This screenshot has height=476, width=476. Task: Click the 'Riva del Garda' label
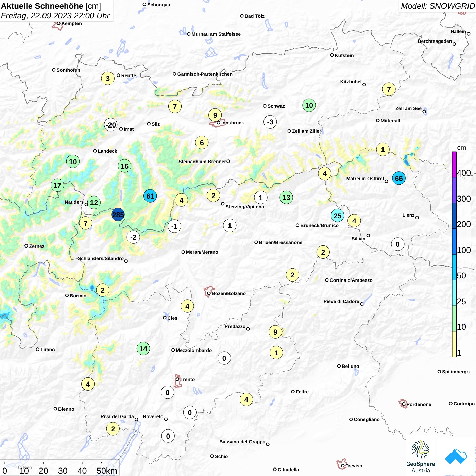(117, 417)
